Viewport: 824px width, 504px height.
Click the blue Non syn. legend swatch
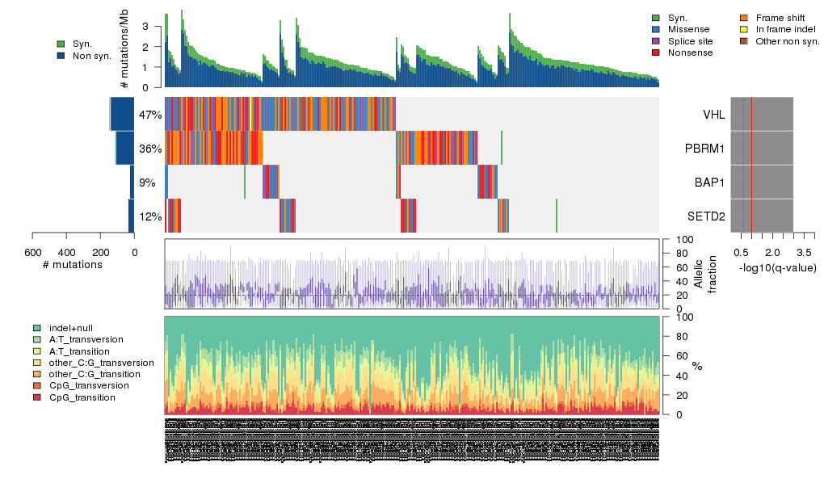[x=61, y=56]
